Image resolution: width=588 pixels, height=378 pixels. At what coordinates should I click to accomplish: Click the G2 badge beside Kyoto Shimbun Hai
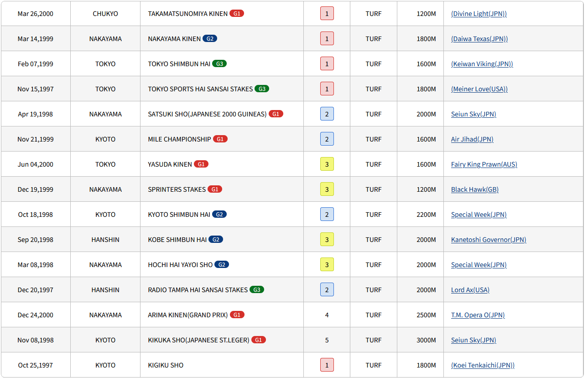pos(219,215)
